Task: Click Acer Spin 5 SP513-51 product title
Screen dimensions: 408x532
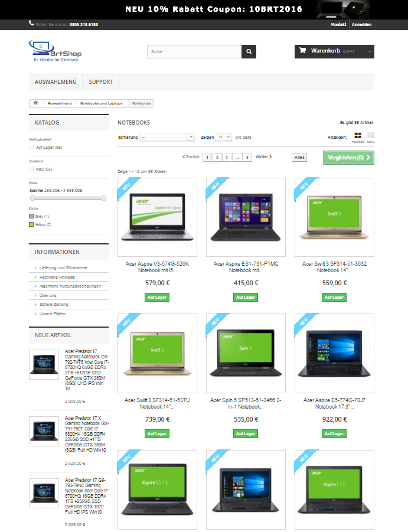Action: click(x=246, y=403)
